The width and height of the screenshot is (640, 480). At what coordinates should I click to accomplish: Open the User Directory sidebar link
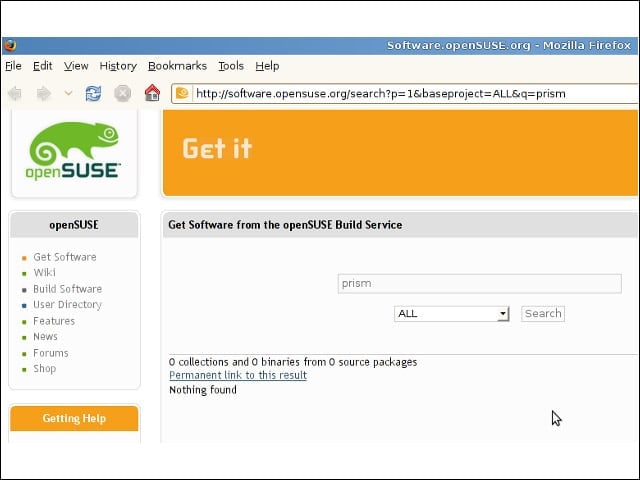pyautogui.click(x=67, y=305)
